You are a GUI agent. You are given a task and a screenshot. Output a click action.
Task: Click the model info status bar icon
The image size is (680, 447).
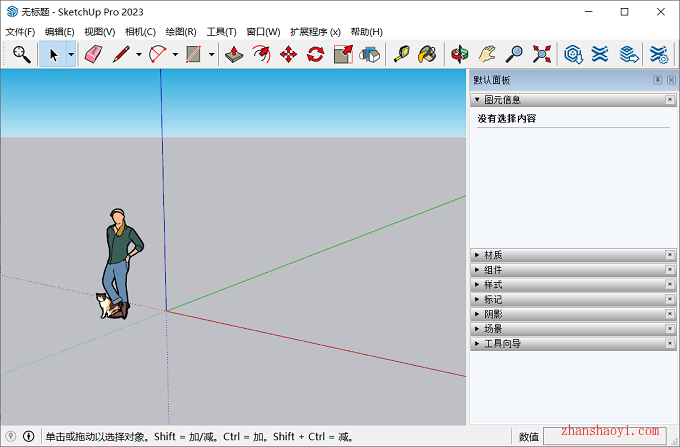[x=29, y=436]
